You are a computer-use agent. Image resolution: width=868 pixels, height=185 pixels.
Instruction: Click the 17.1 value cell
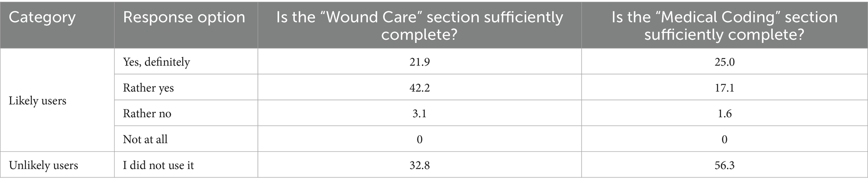(x=724, y=88)
